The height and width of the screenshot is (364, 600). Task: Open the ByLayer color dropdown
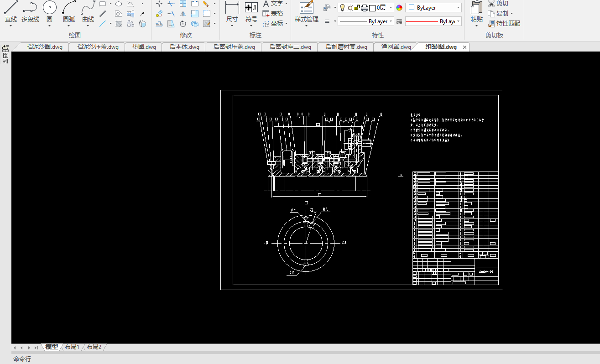pos(458,8)
